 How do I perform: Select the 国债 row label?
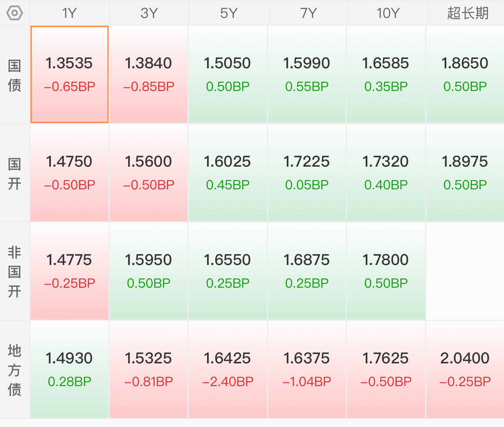click(14, 75)
